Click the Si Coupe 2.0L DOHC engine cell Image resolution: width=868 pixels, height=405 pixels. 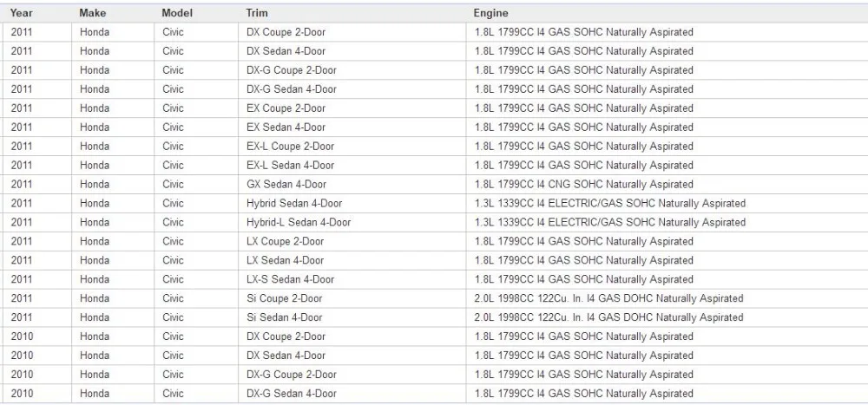click(x=667, y=298)
